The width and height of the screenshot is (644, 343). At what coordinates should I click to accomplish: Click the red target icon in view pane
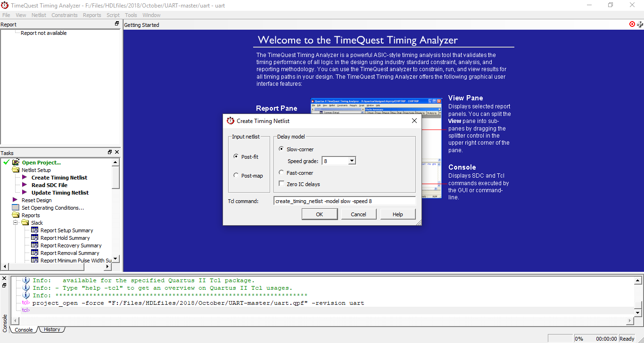tap(632, 24)
